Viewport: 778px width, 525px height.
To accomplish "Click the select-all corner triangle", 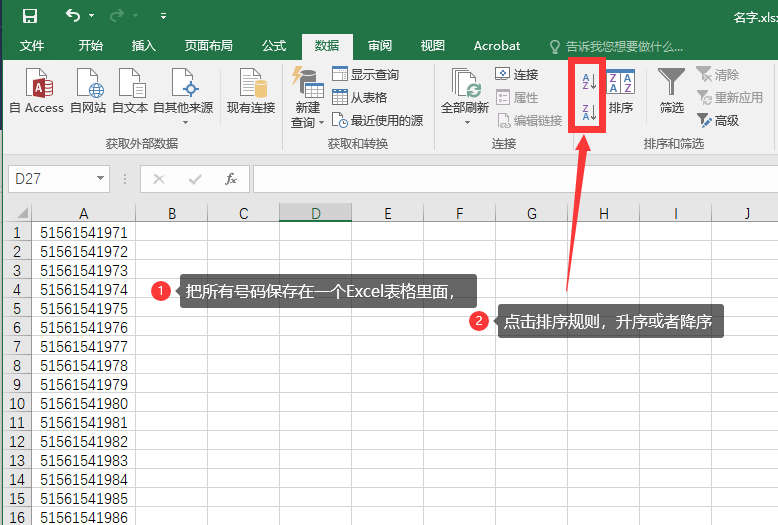I will (21, 213).
